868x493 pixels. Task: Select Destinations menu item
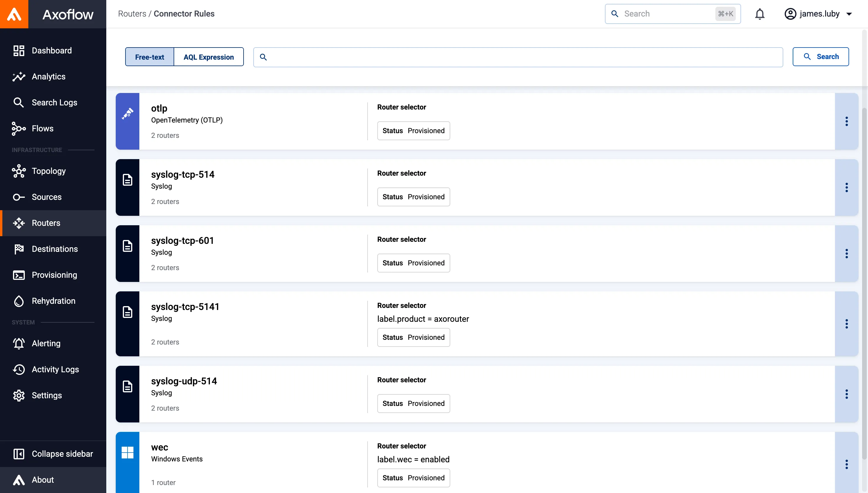point(55,249)
